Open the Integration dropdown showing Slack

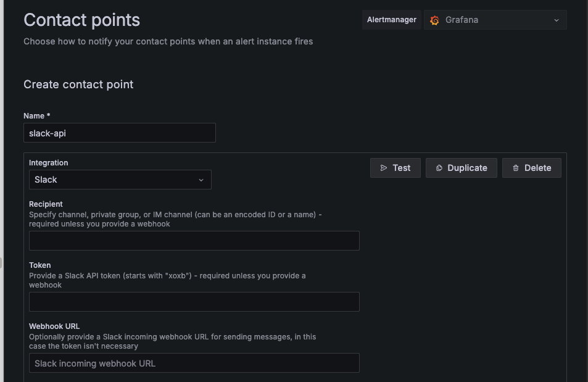point(111,180)
